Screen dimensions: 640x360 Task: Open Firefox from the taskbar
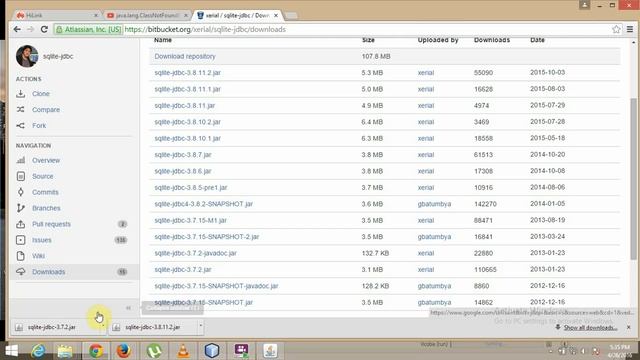point(123,351)
